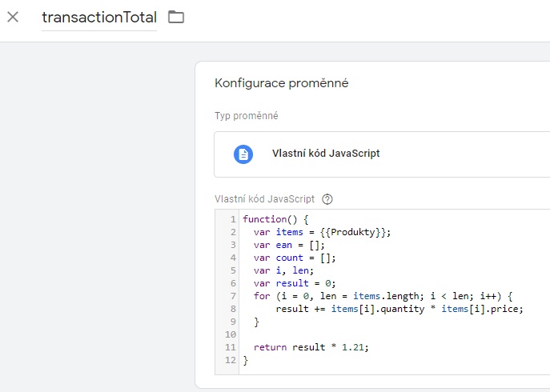Viewport: 550px width, 392px height.
Task: Click the blue Custom JavaScript document icon
Action: 243,154
